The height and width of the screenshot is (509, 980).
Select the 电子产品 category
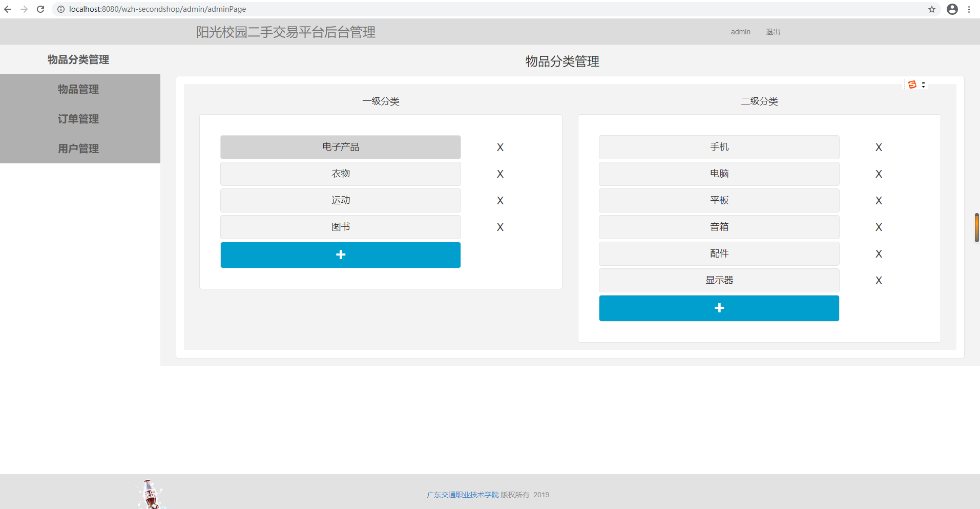pyautogui.click(x=341, y=147)
